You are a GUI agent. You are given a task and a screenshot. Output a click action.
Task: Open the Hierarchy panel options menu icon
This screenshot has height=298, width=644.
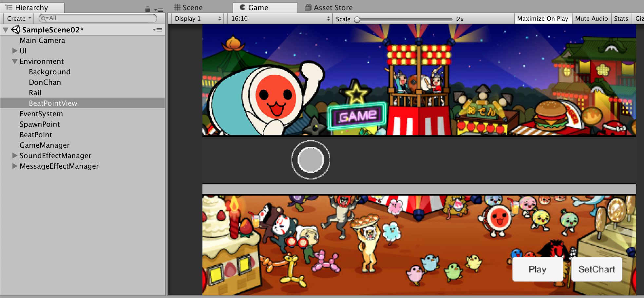tap(159, 10)
